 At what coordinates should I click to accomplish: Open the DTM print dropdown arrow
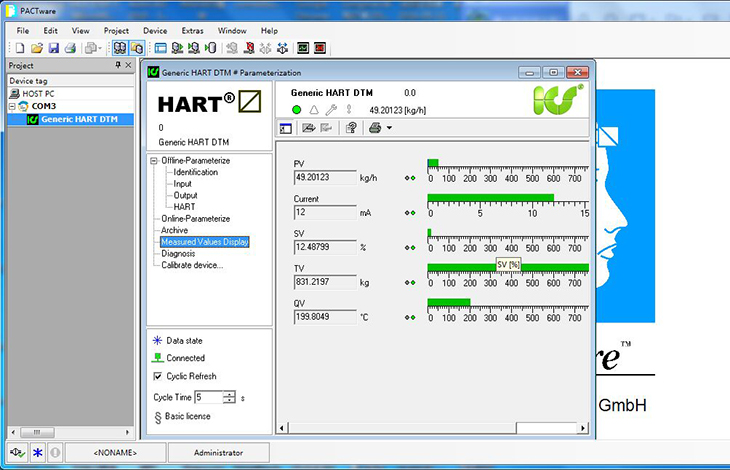pyautogui.click(x=389, y=128)
